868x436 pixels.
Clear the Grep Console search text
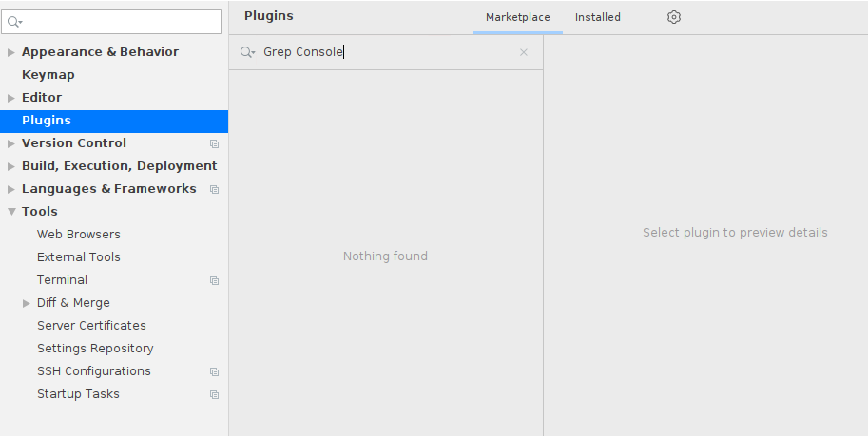(x=523, y=52)
